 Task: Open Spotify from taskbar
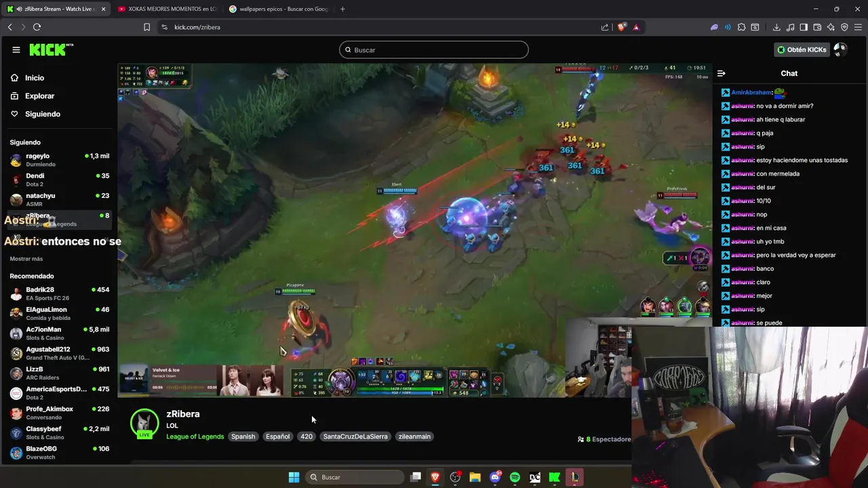pos(515,477)
